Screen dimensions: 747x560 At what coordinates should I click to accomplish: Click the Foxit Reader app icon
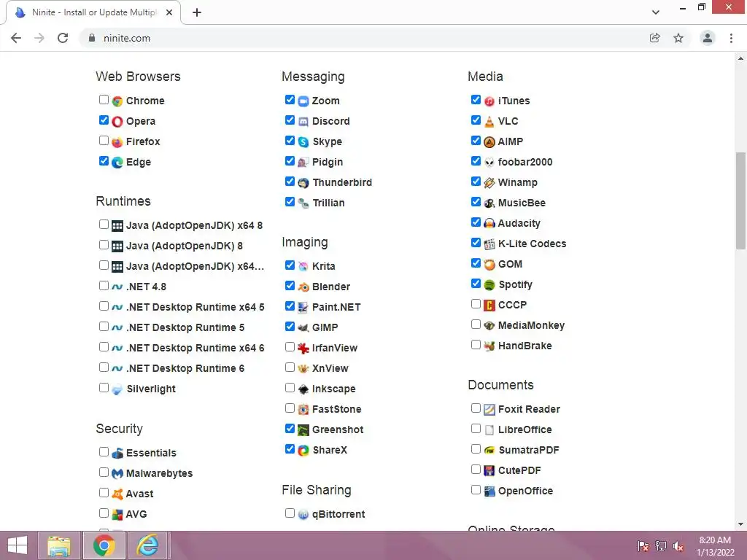coord(489,410)
